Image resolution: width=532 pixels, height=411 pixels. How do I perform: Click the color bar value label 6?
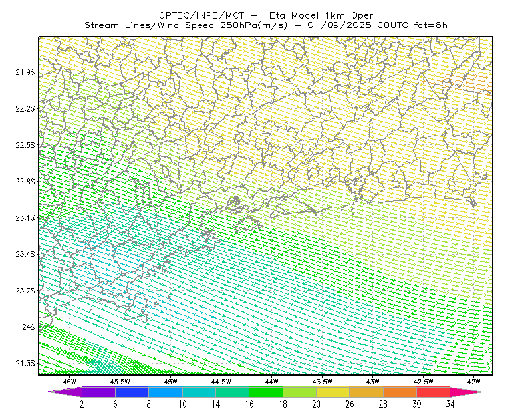click(115, 404)
